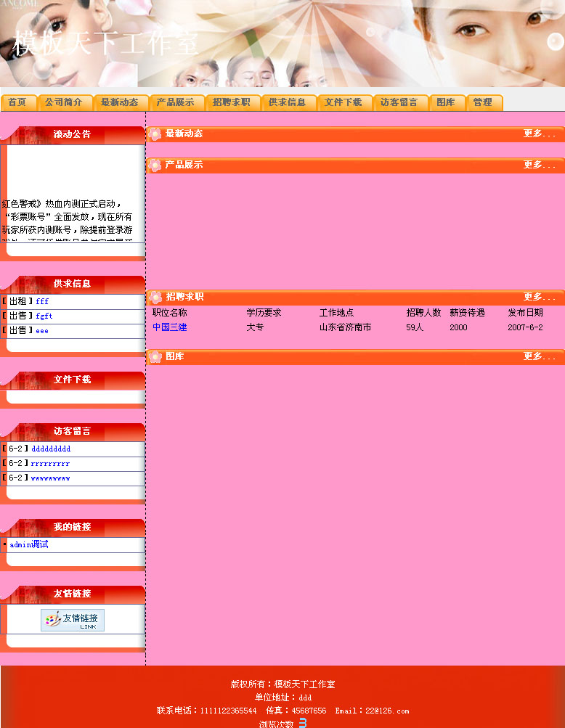Click flower icon beside 招聘求职 header
The image size is (565, 728).
[155, 298]
